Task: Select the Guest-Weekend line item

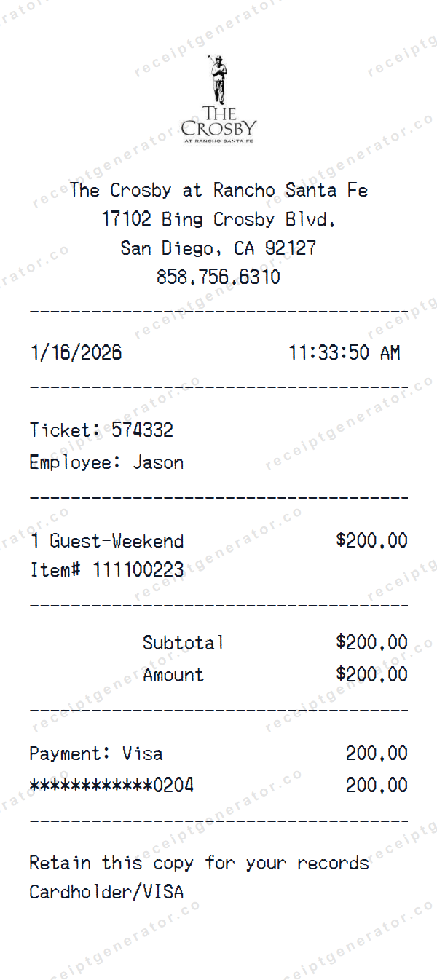Action: [x=107, y=541]
